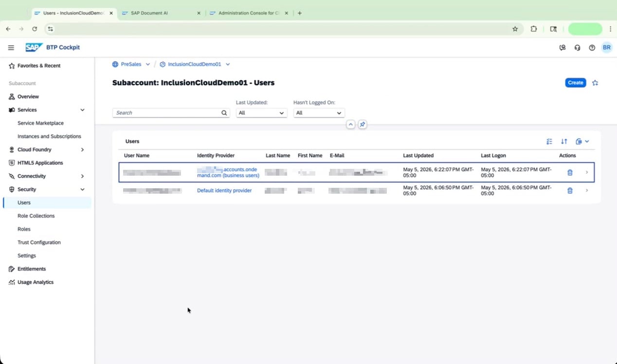Image resolution: width=617 pixels, height=364 pixels.
Task: Open the help question mark icon
Action: (x=592, y=48)
